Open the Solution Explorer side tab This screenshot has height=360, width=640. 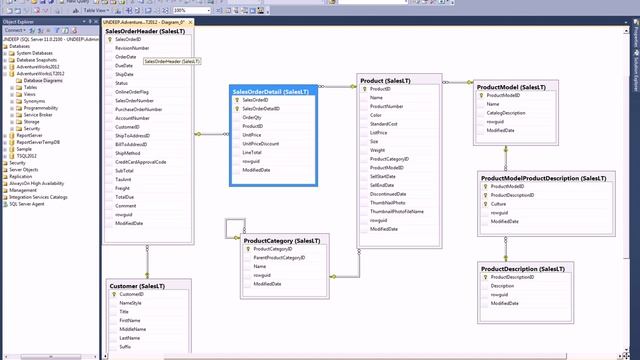(636, 70)
